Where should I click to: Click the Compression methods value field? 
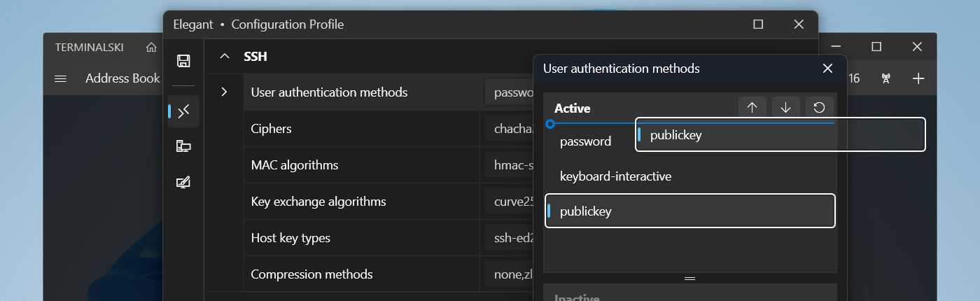pyautogui.click(x=509, y=274)
